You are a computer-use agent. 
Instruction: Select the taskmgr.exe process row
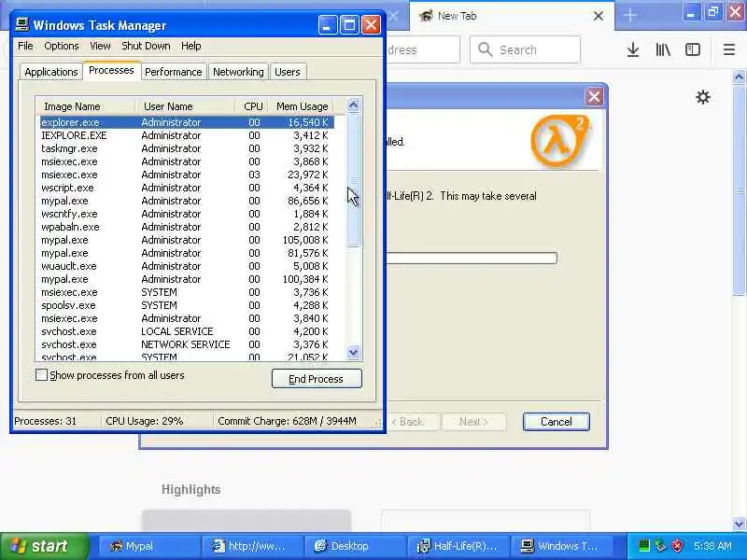pos(187,148)
